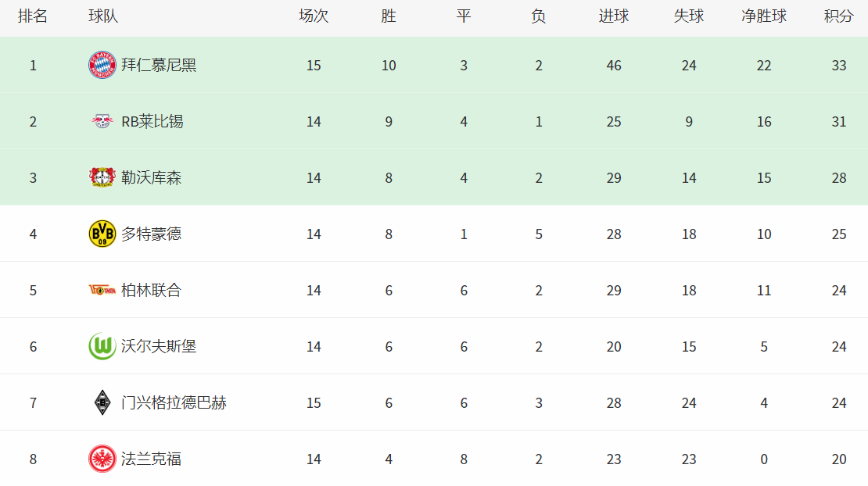Click the 进球 column header
This screenshot has height=486, width=868.
click(614, 16)
